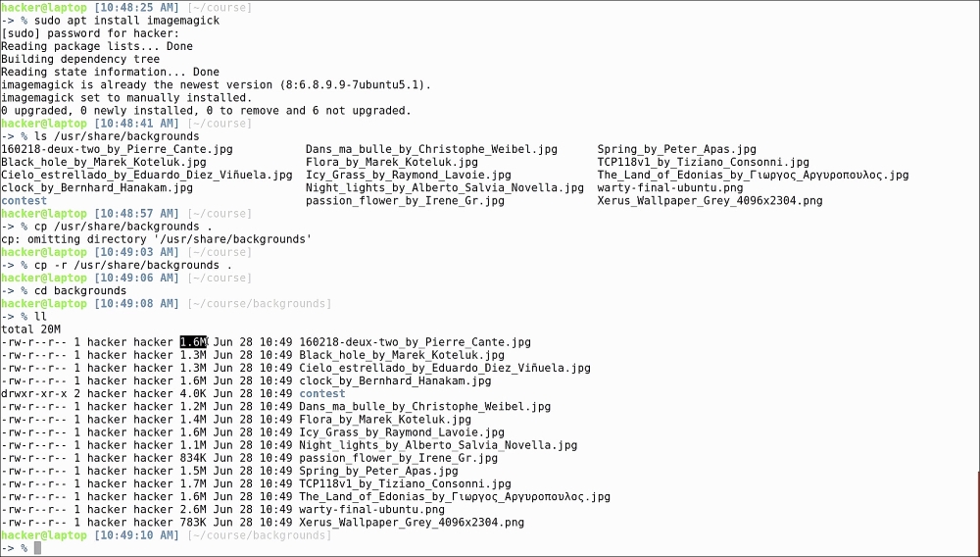This screenshot has height=557, width=980.
Task: Click the [10:48:25 AM] timestamp in prompt
Action: coord(136,8)
